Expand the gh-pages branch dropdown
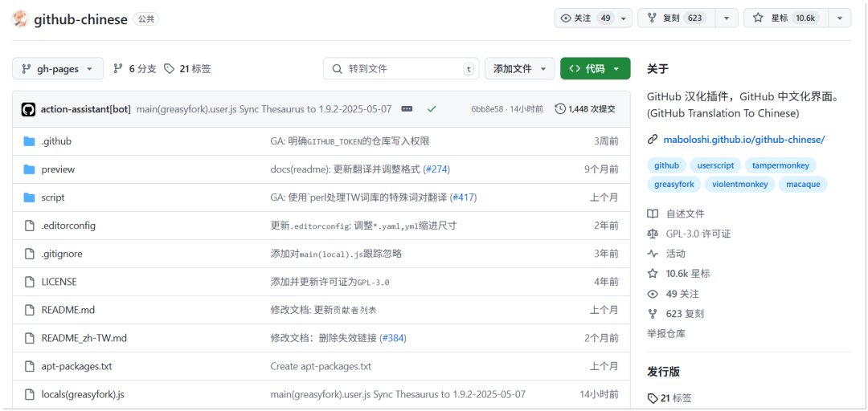Screen dimensions: 868x411 [x=58, y=69]
